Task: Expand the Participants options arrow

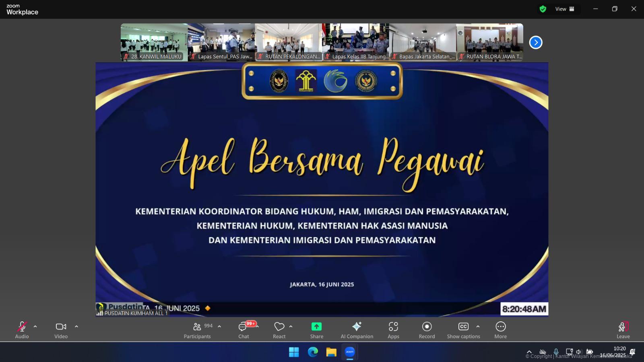Action: pyautogui.click(x=219, y=327)
